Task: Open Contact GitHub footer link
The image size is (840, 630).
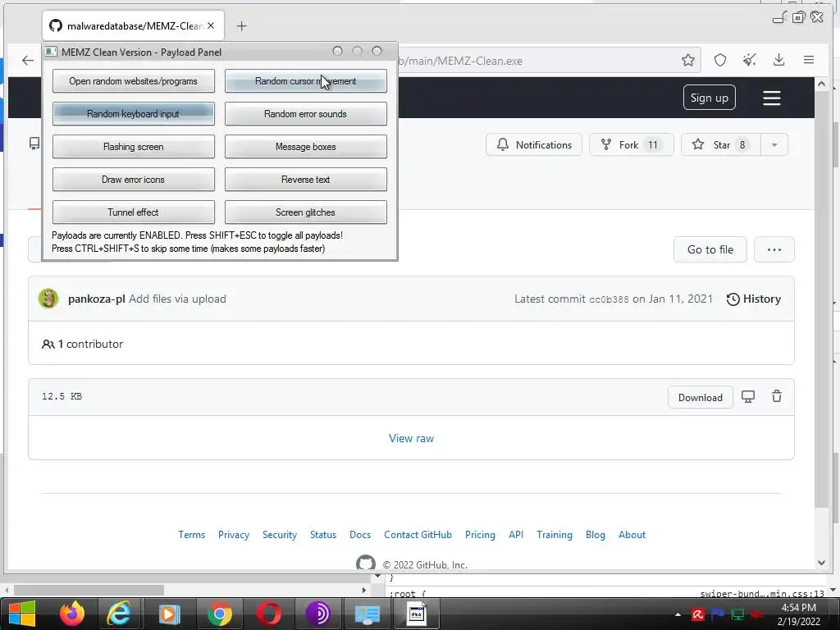Action: pos(418,535)
